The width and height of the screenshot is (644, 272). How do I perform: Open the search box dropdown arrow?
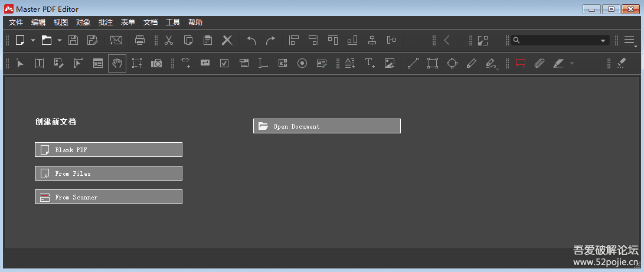[603, 41]
